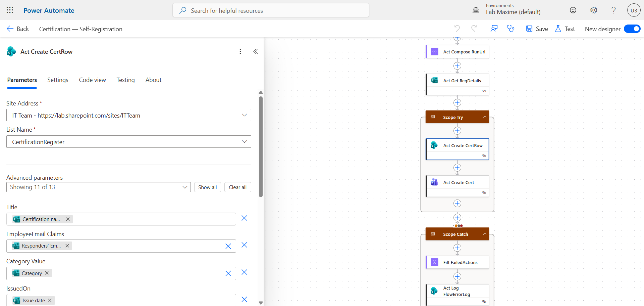
Task: Select the Act Compose RunUrl action
Action: (x=457, y=52)
